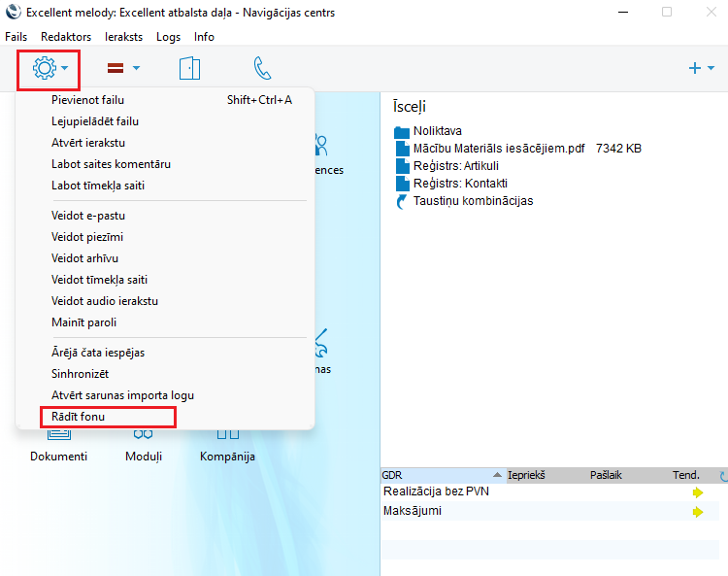Click the door exit icon in toolbar
Viewport: 728px width, 576px height.
(189, 68)
